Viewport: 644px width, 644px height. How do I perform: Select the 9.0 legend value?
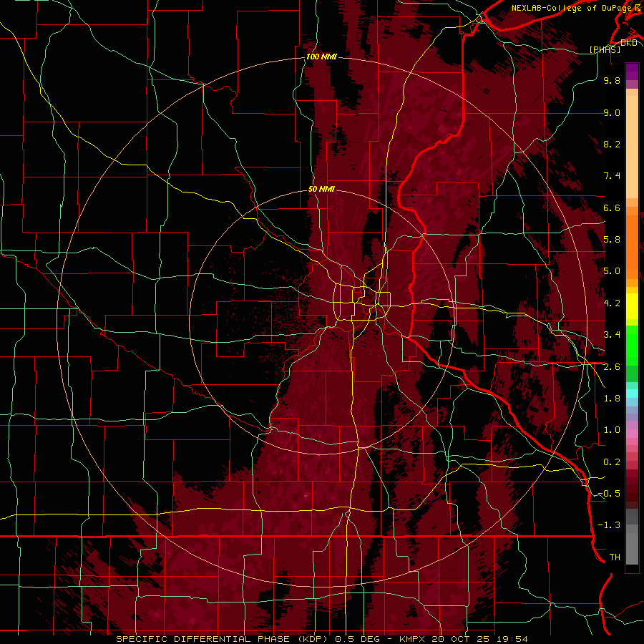coord(612,112)
